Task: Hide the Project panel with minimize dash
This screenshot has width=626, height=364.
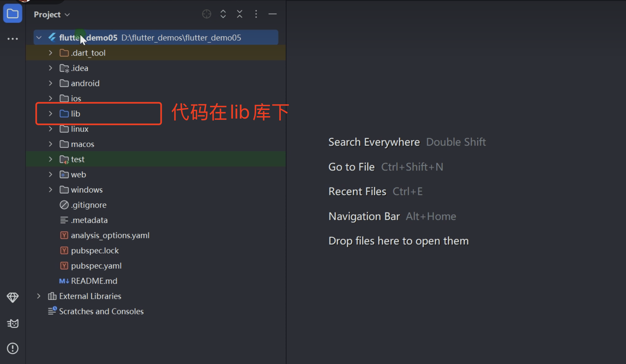Action: [x=272, y=14]
